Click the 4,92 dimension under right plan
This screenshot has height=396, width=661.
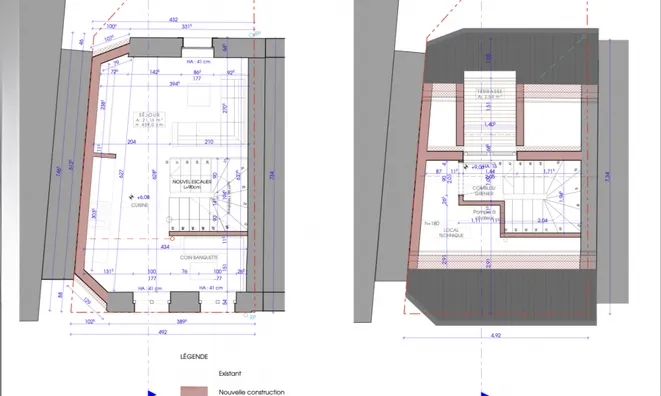pyautogui.click(x=496, y=336)
